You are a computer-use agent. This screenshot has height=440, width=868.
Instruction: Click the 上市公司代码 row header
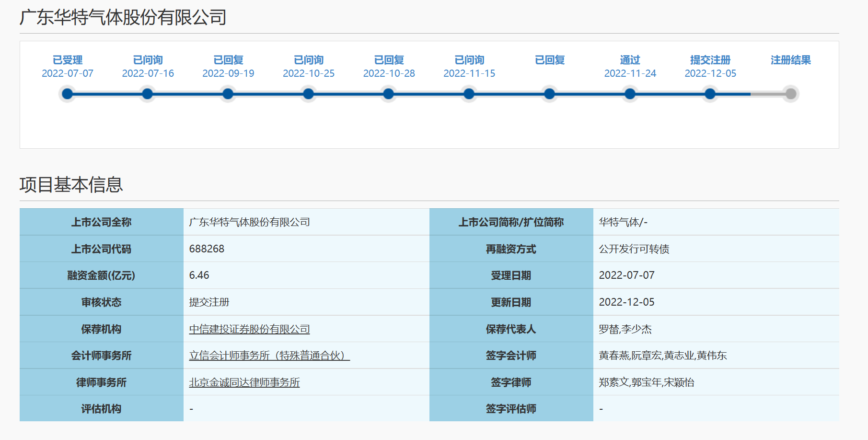tap(102, 249)
